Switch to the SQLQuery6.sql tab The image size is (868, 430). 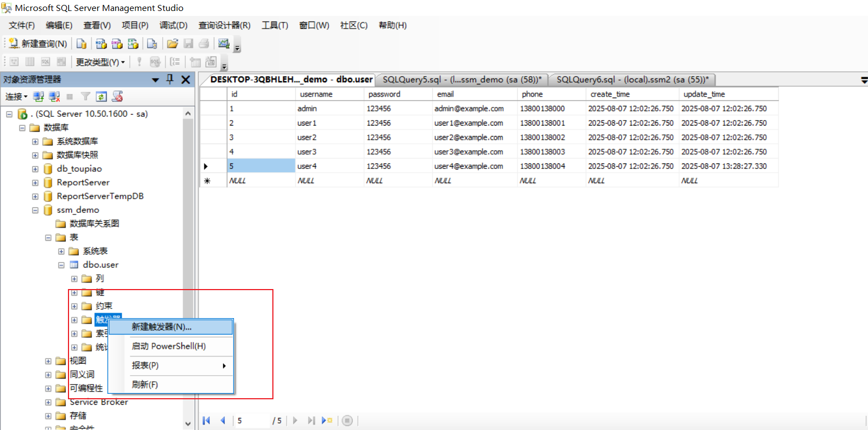[x=632, y=80]
